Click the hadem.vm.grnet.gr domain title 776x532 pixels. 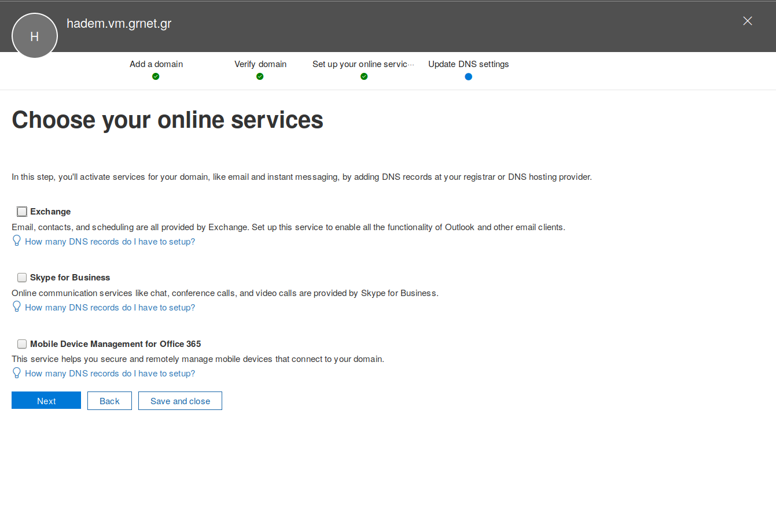(119, 24)
